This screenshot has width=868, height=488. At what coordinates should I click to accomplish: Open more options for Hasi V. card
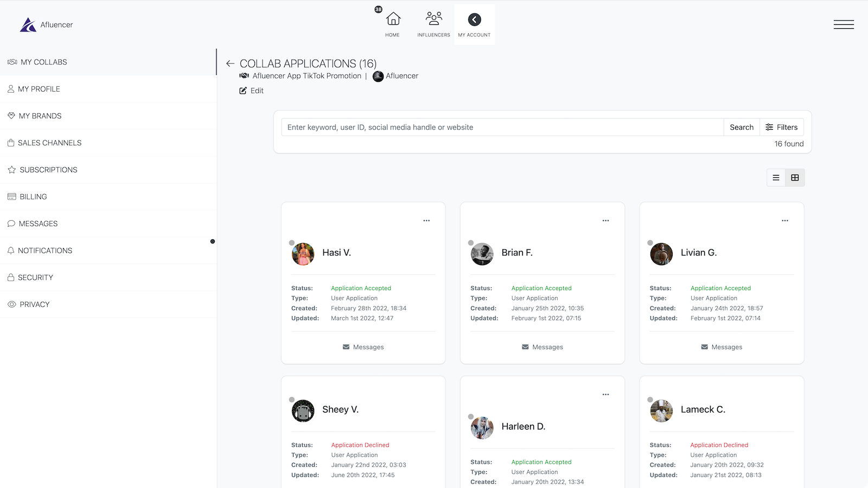[426, 221]
